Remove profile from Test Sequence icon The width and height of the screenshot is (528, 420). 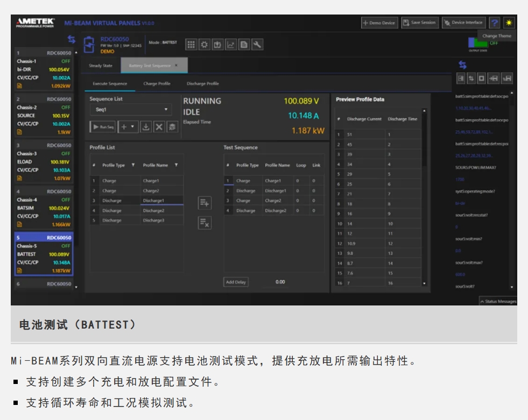205,222
